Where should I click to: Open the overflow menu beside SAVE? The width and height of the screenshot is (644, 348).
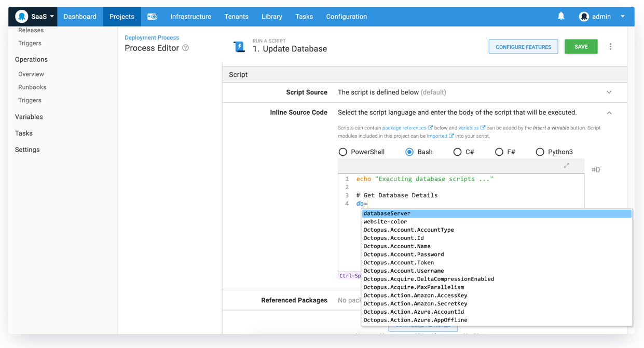tap(611, 46)
